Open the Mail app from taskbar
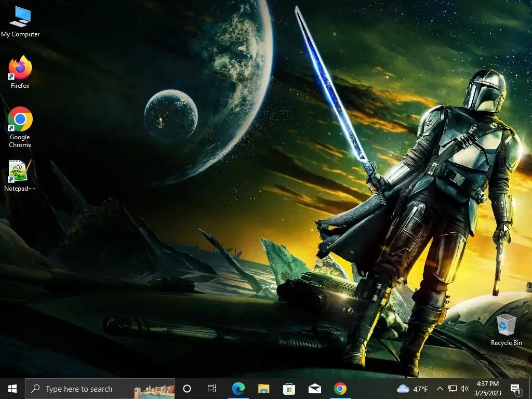 pyautogui.click(x=314, y=389)
